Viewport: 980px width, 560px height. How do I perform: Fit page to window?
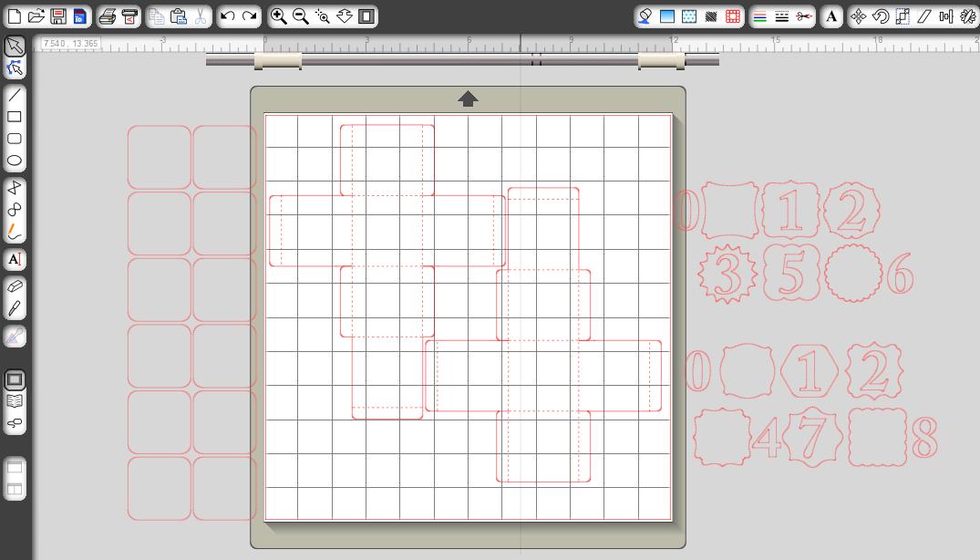point(366,16)
